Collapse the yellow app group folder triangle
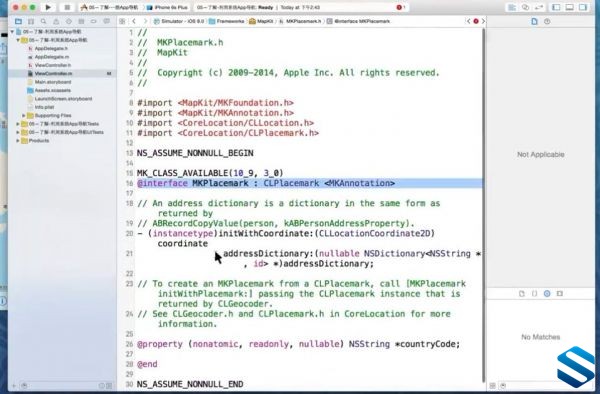Image resolution: width=600 pixels, height=394 pixels. point(18,40)
